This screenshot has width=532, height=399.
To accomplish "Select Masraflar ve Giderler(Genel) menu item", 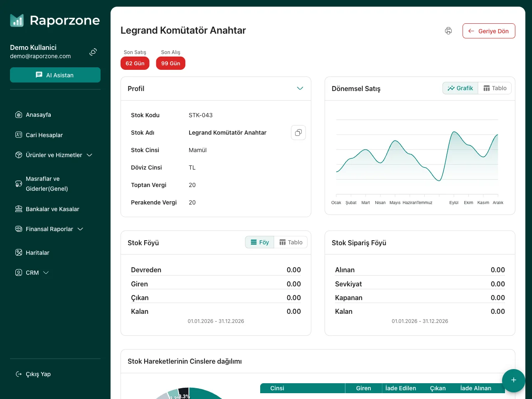I will coord(47,184).
